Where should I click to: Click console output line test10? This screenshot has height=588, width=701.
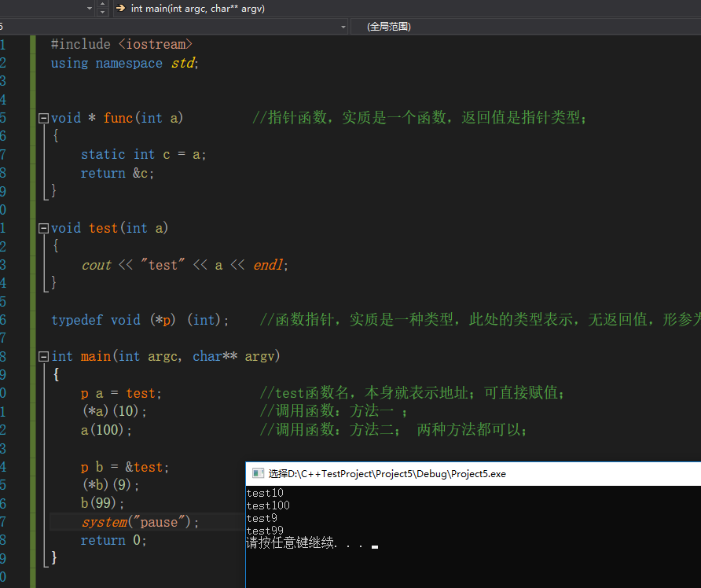click(265, 493)
